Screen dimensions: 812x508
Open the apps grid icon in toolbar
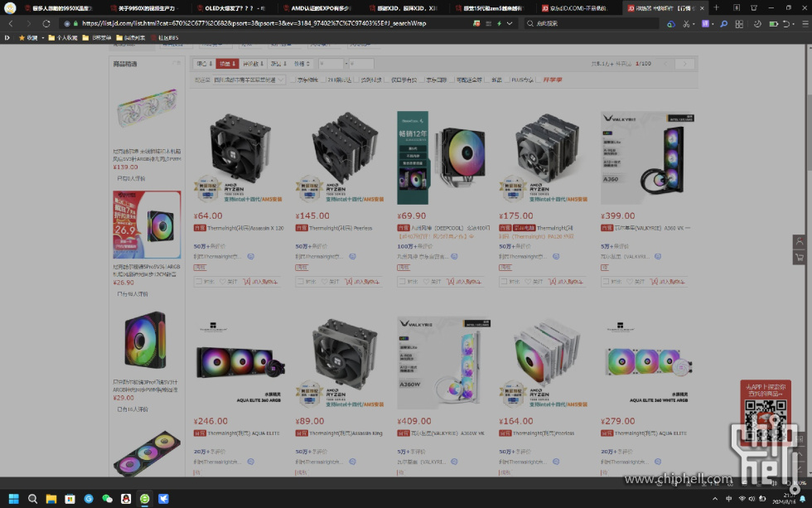739,24
